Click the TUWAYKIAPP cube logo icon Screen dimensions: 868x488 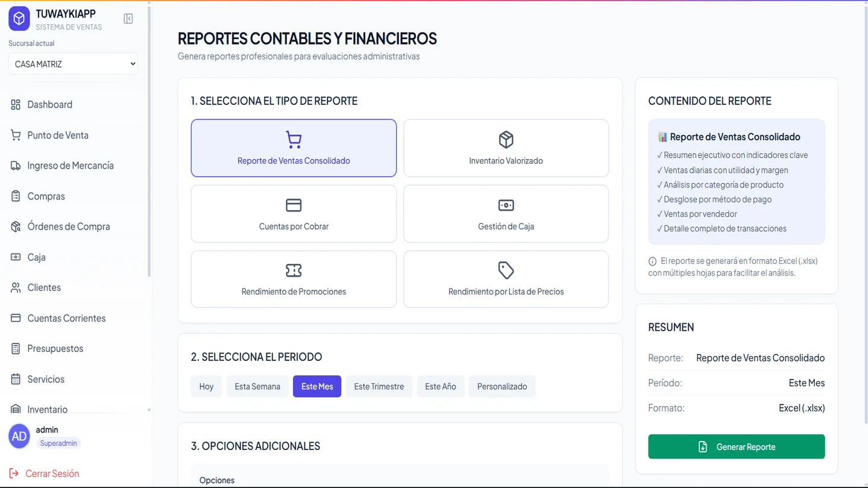19,19
